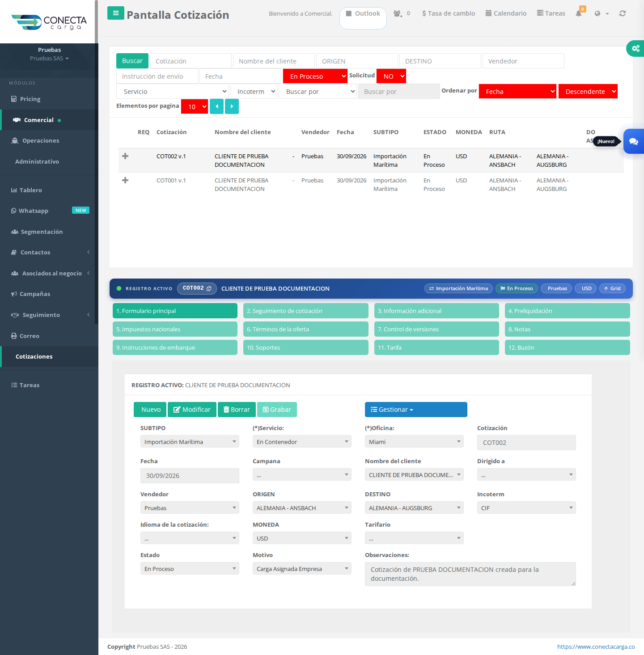Viewport: 644px width, 655px height.
Task: Click the refresh icon in top bar
Action: (622, 13)
